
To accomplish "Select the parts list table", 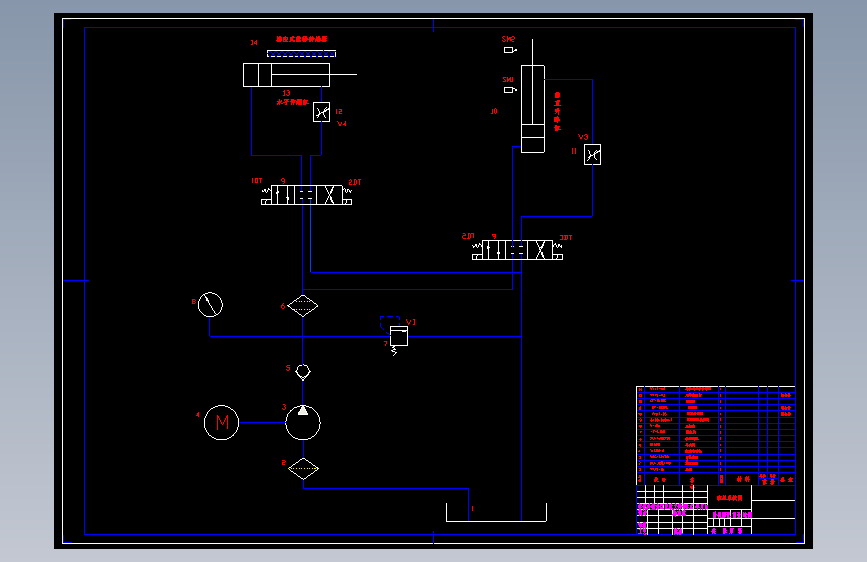I will pos(715,436).
